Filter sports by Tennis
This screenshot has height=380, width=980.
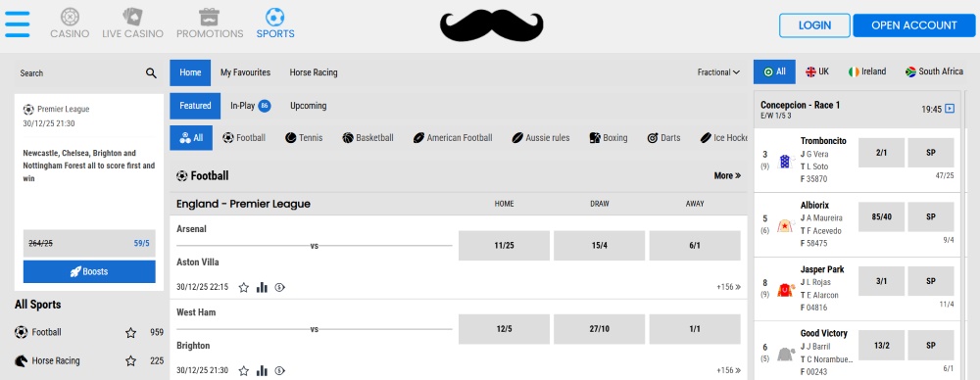pos(304,137)
